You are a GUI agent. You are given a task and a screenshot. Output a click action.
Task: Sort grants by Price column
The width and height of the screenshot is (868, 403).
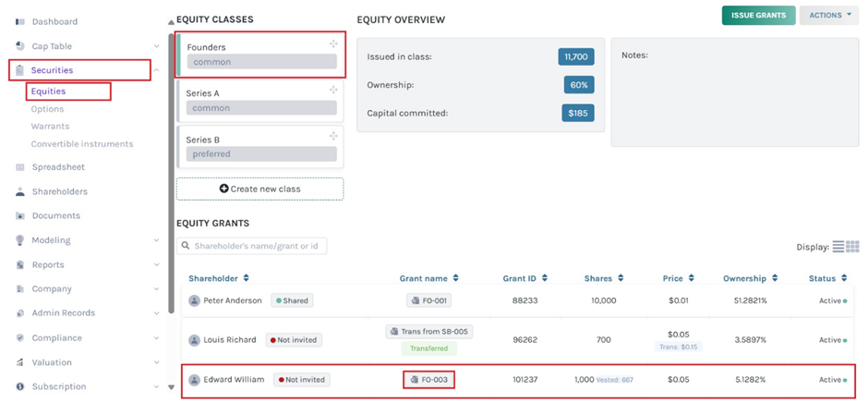click(x=678, y=278)
